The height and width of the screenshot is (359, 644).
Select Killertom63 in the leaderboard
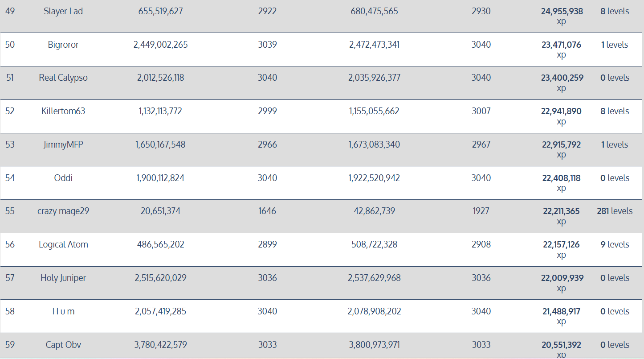click(x=63, y=111)
